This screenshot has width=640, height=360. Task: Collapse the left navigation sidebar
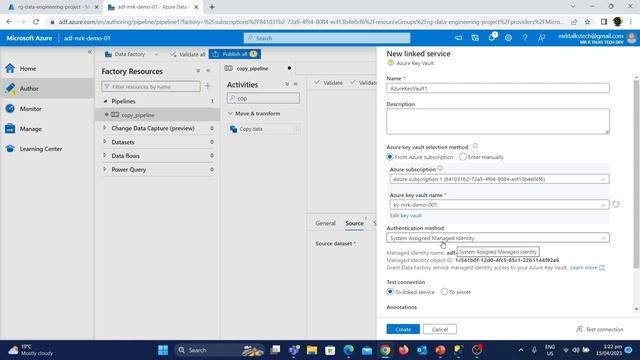pyautogui.click(x=89, y=52)
